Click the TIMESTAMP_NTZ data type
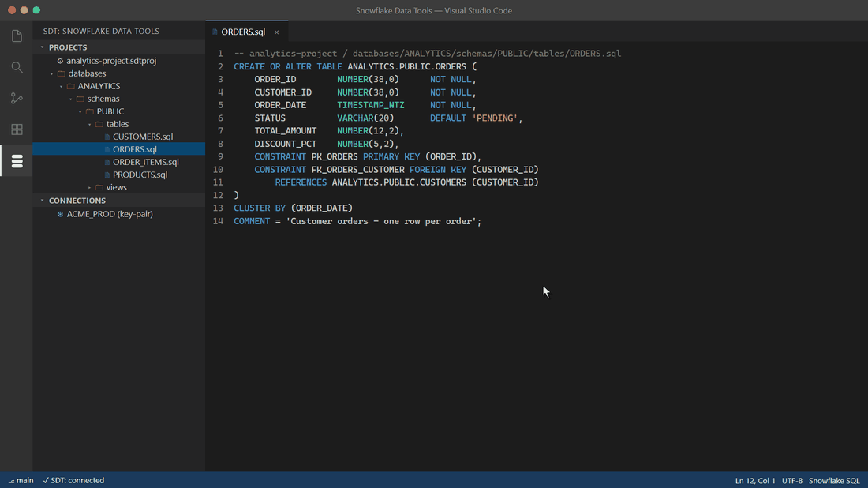 tap(370, 105)
